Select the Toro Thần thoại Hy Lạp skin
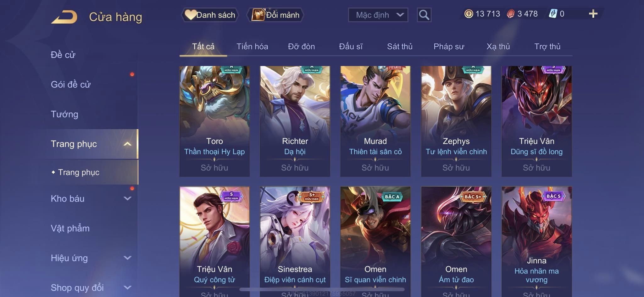Viewport: 644px width, 297px height. click(214, 121)
